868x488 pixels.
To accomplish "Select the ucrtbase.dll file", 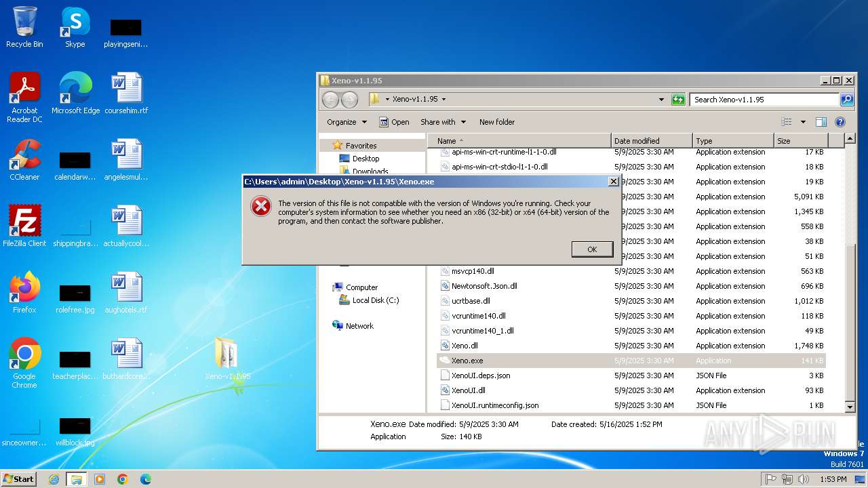I will 471,301.
